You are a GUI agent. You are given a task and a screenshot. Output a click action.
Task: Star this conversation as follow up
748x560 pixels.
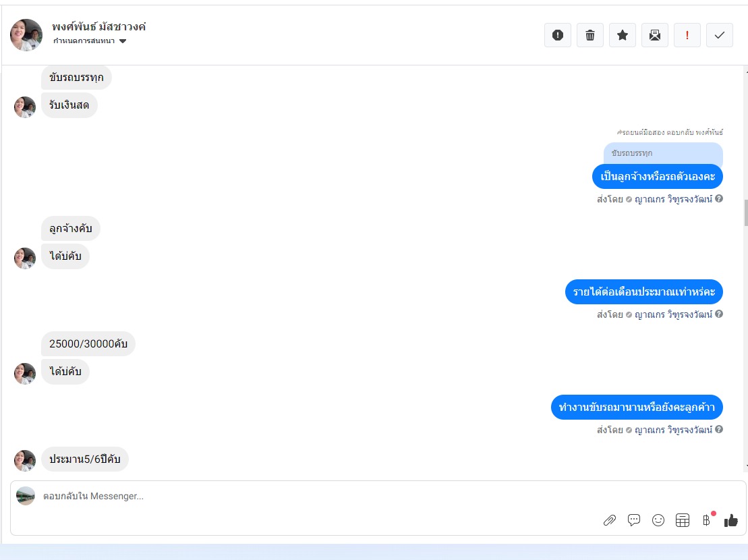[x=622, y=35]
